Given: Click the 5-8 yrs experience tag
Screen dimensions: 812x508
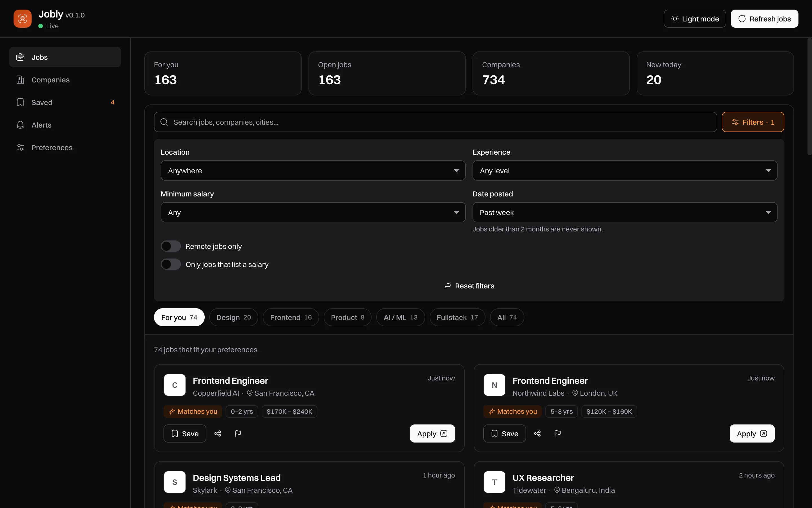Looking at the screenshot, I should (x=561, y=411).
